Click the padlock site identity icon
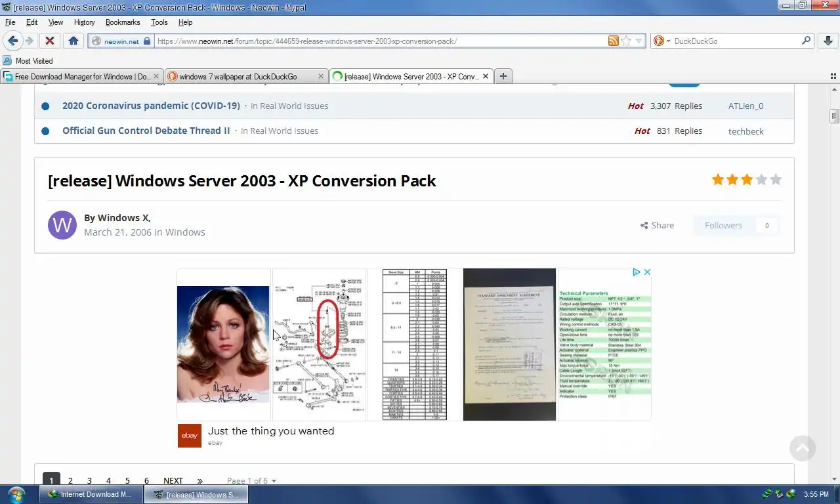This screenshot has height=504, width=840. tap(147, 41)
